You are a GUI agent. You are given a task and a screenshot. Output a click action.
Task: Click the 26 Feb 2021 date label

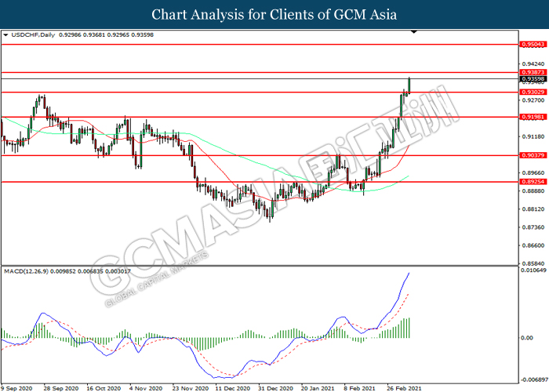click(404, 388)
